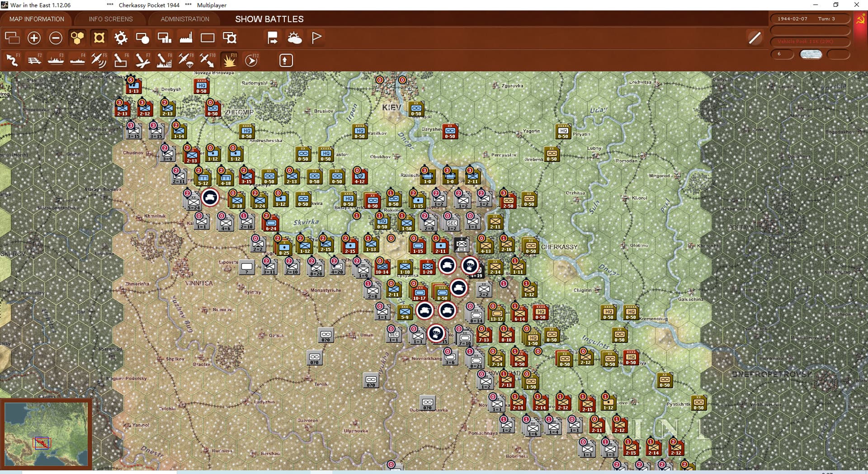Toggle the hex grid overlay button
The image size is (868, 474).
pos(77,38)
